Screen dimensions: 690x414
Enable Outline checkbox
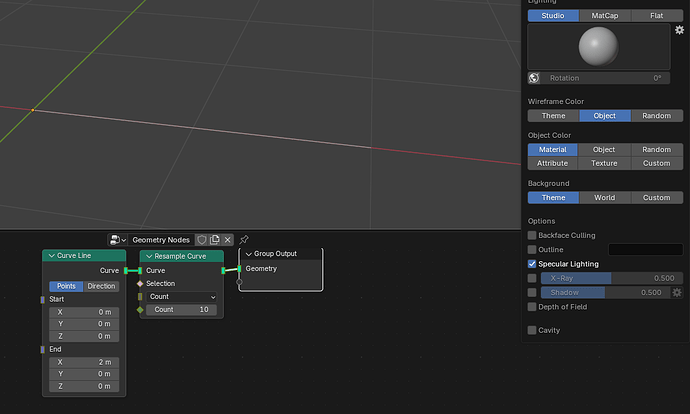point(532,249)
